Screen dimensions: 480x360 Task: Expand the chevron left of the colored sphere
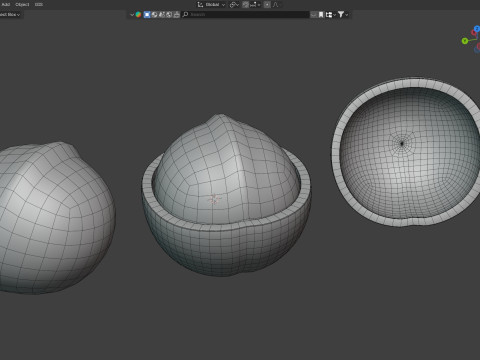click(x=132, y=15)
